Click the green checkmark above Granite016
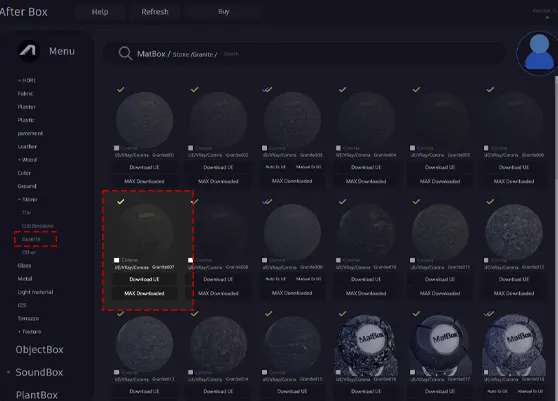The image size is (558, 401). [342, 313]
